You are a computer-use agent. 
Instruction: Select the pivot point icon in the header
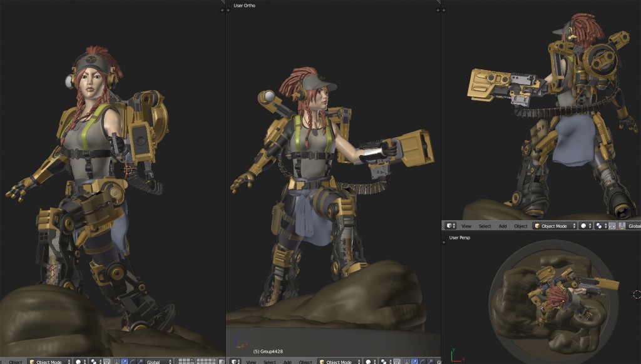click(599, 226)
